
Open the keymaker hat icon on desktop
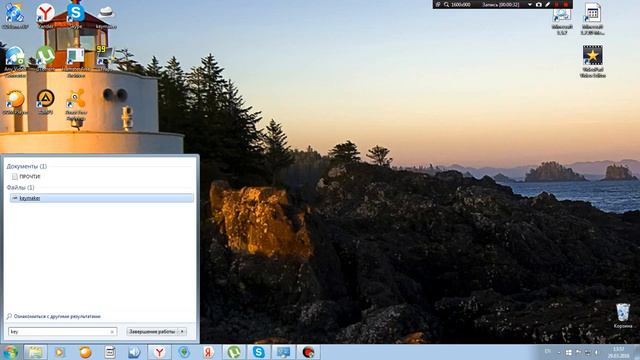point(106,16)
